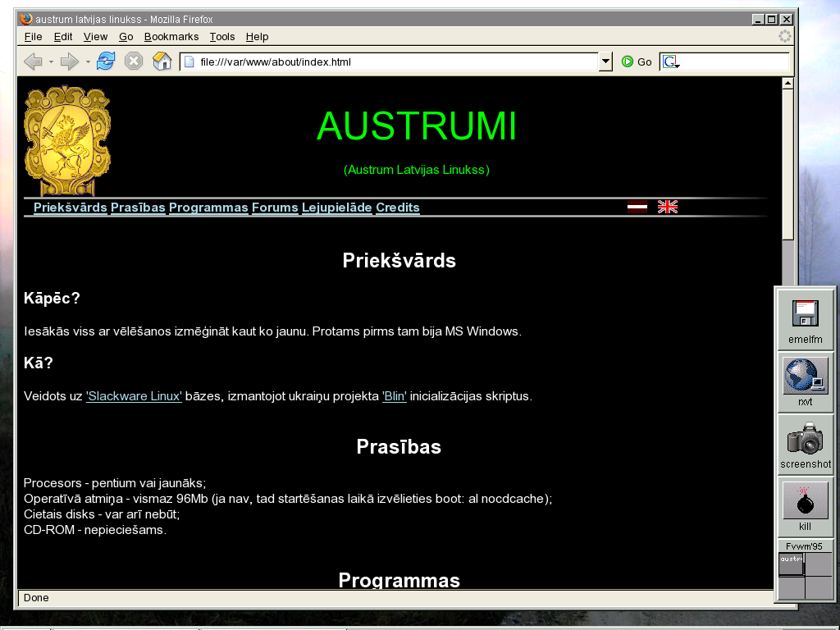Open the File menu
The image size is (840, 630).
click(33, 36)
